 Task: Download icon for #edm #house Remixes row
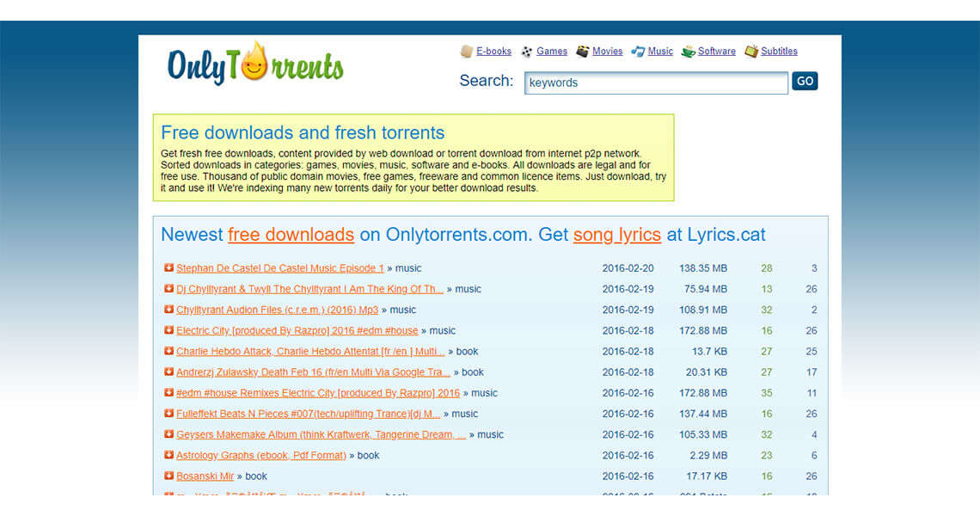(x=168, y=392)
